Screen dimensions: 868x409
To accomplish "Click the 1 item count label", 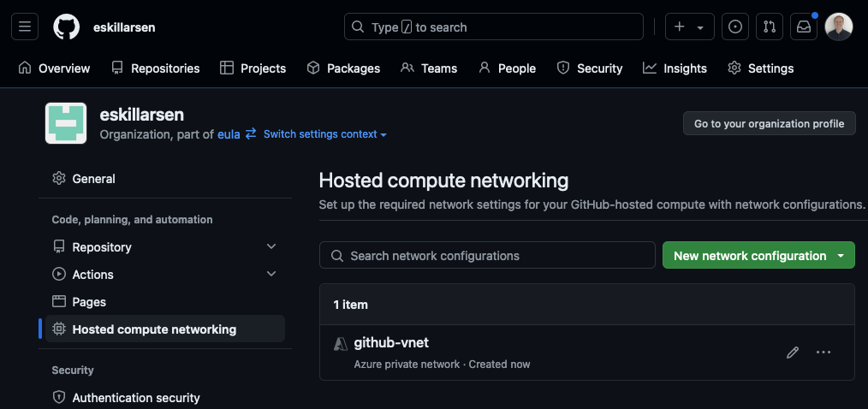I will click(350, 305).
